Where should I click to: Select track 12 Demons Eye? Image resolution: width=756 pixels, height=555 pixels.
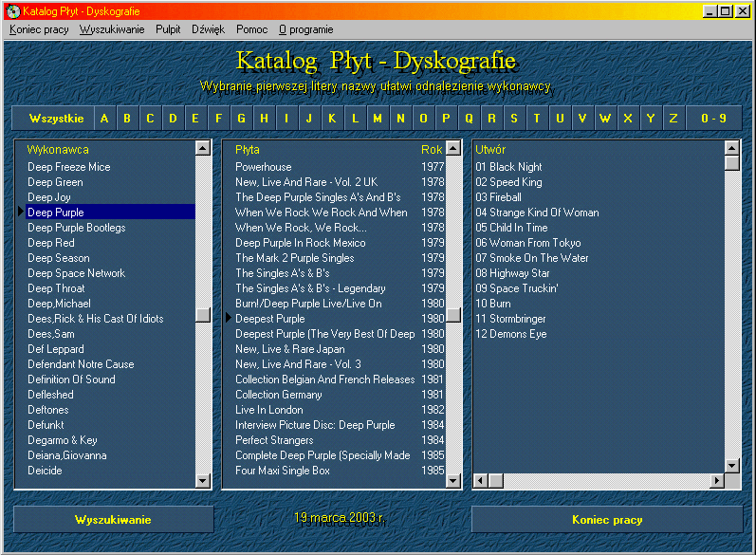click(x=511, y=334)
